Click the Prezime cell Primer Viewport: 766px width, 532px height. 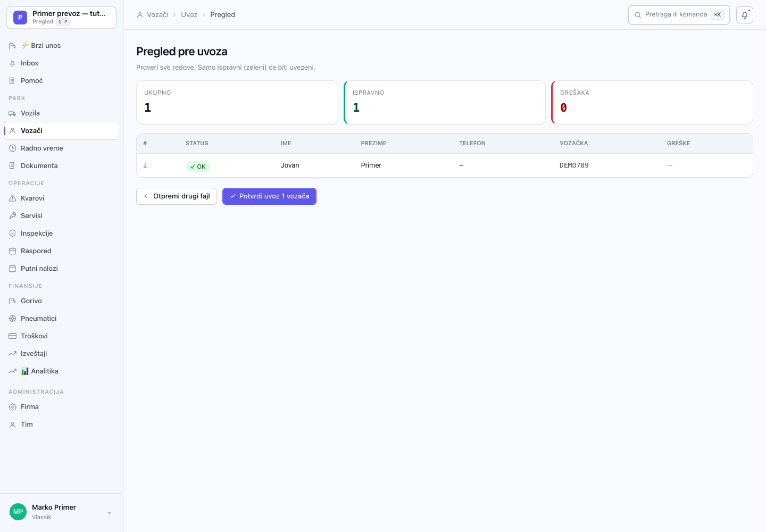(x=371, y=165)
